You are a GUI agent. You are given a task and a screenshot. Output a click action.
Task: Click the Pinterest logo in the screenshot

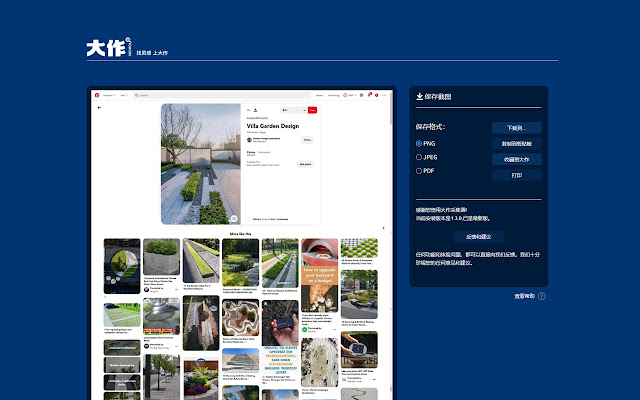pyautogui.click(x=98, y=95)
